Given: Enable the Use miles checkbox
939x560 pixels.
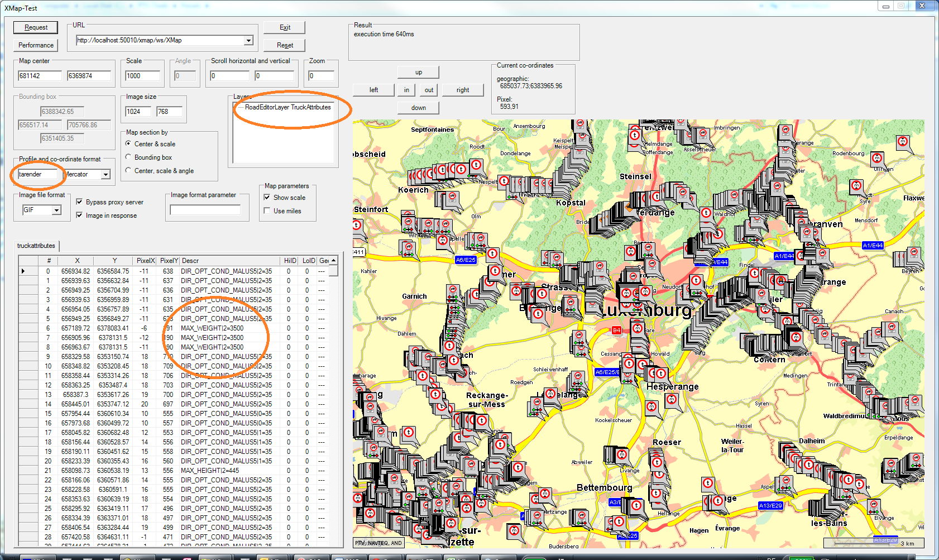Looking at the screenshot, I should click(267, 211).
